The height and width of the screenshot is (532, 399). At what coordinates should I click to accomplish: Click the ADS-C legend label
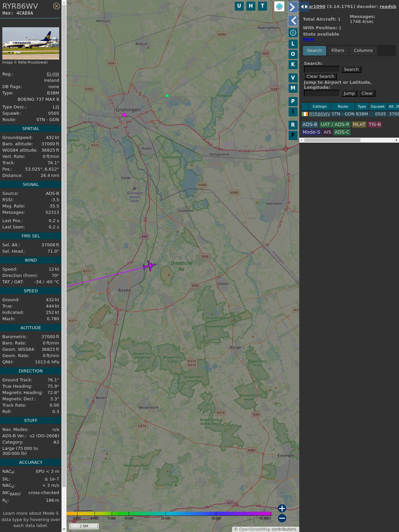pos(342,132)
